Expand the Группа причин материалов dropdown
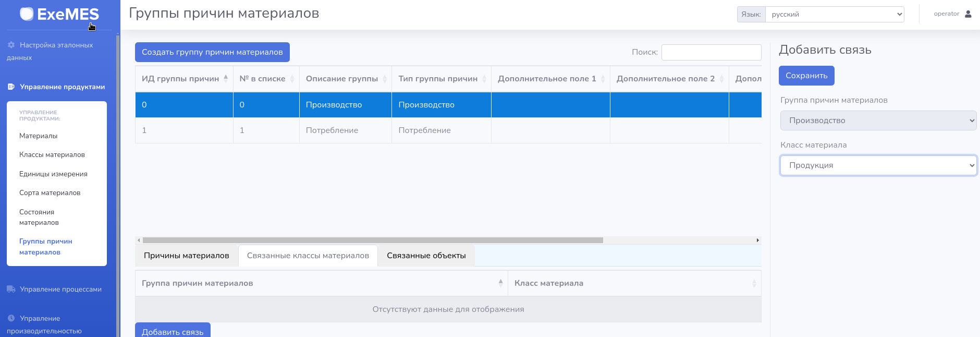The image size is (980, 337). [x=878, y=121]
